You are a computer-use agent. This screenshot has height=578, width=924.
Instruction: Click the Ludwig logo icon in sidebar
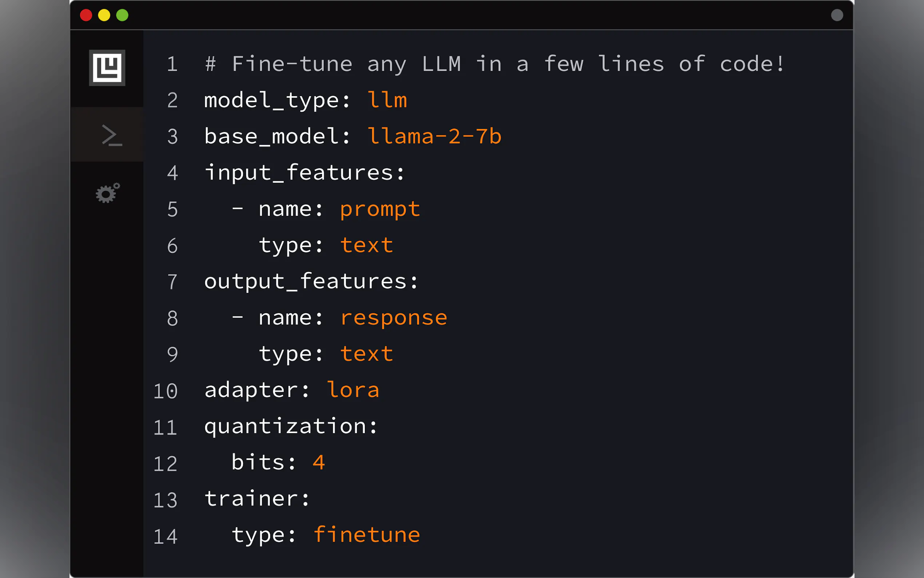(107, 68)
